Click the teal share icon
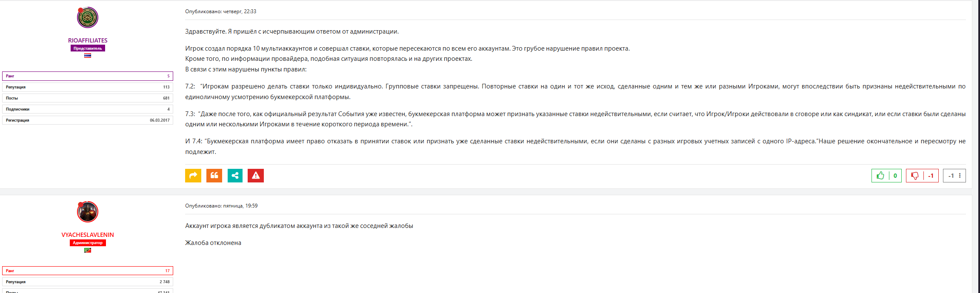This screenshot has width=980, height=293. coord(235,176)
